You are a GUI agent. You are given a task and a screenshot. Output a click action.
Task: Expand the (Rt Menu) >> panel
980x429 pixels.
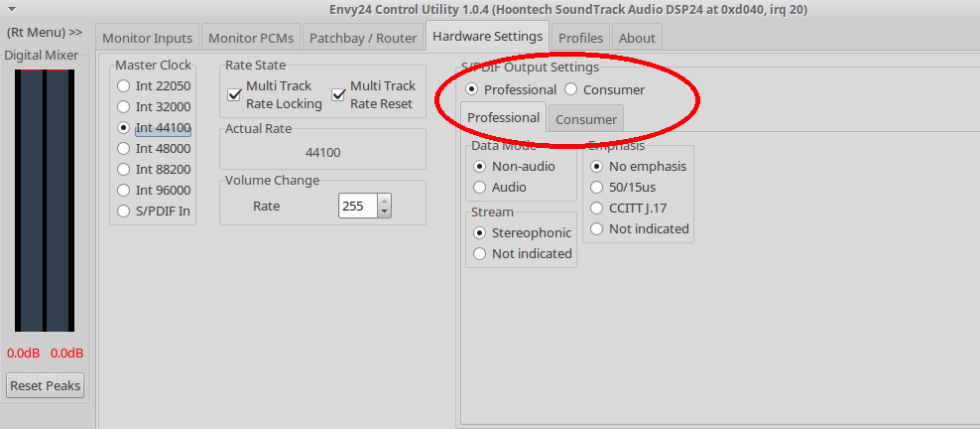coord(45,32)
